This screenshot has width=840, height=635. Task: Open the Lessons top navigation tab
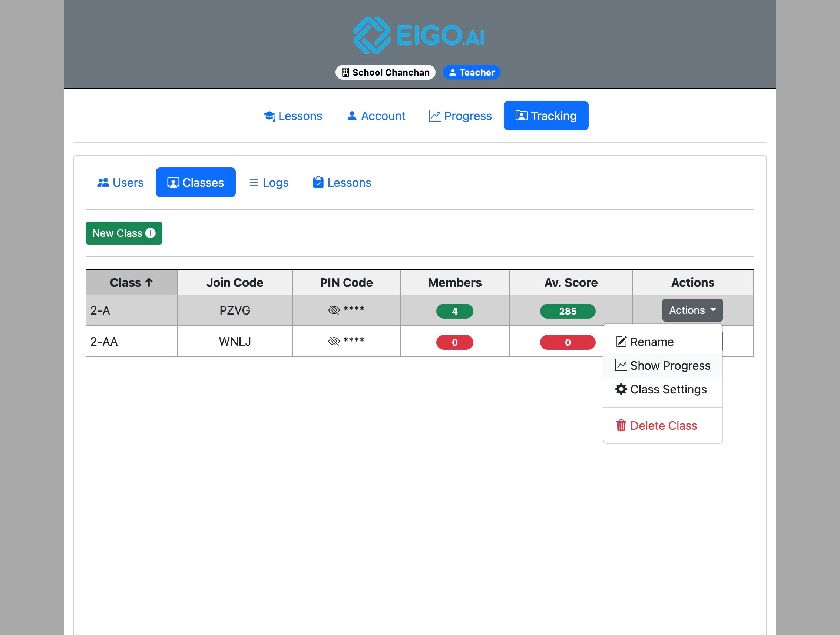click(x=292, y=116)
